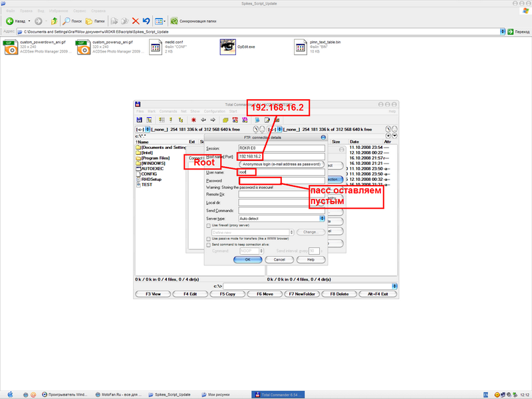Click the Remote Dir input field
Screen dimensions: 532x399
(x=281, y=194)
